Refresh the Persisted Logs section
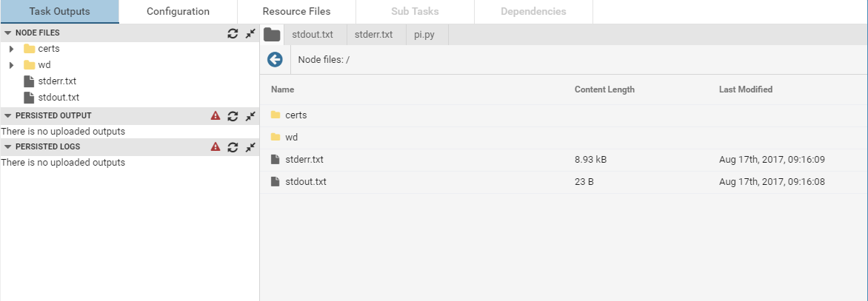Screen dimensions: 868x301 (x=233, y=147)
